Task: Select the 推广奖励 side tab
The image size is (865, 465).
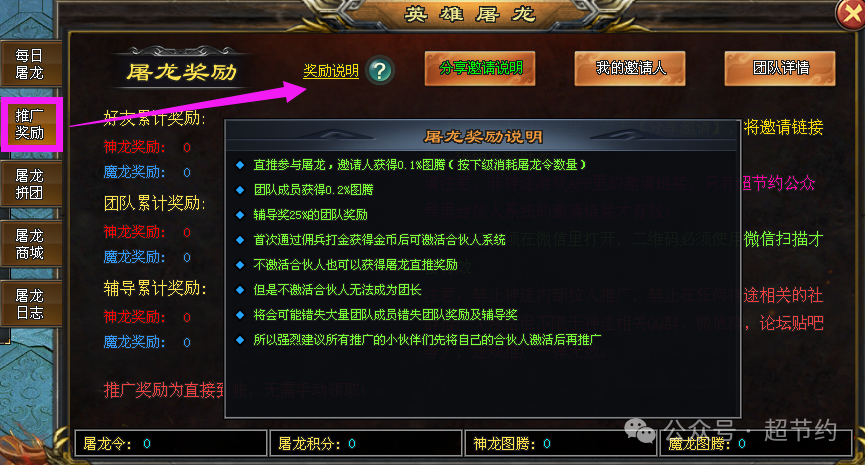Action: [30, 124]
